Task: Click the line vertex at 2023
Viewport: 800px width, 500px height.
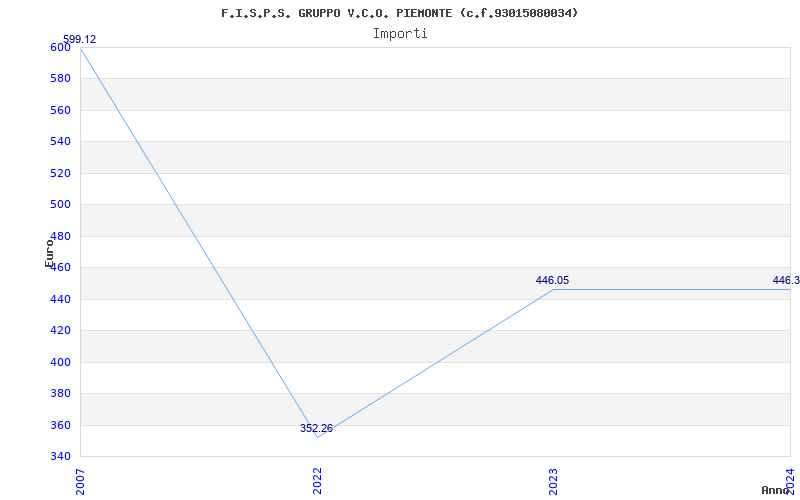Action: (554, 289)
